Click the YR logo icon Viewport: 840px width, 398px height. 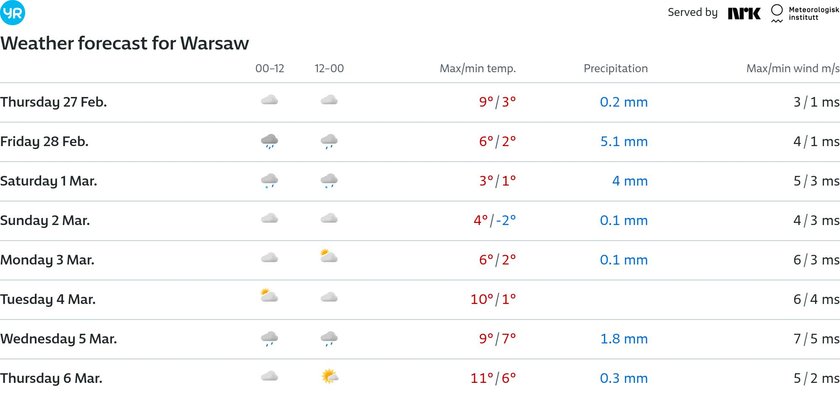coord(12,12)
